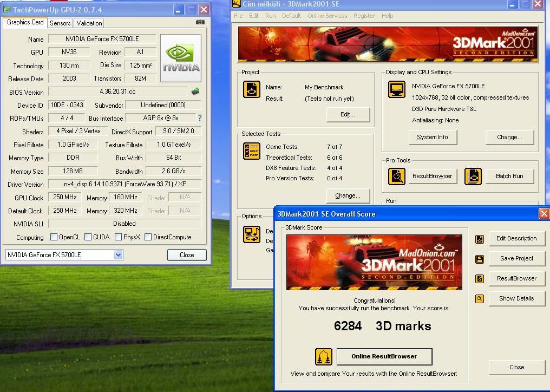This screenshot has height=392, width=550.
Task: Click the System Info button
Action: pyautogui.click(x=433, y=137)
